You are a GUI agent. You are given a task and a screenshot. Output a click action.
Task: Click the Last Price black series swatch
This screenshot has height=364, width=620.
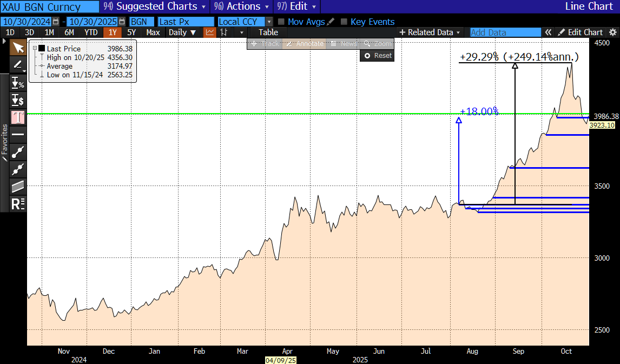click(x=42, y=49)
